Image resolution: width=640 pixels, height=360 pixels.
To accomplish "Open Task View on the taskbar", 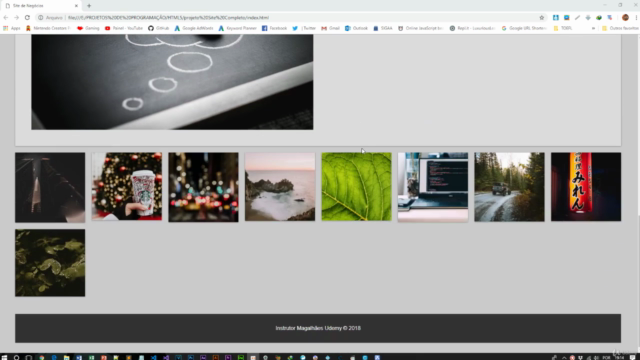I will tap(29, 357).
